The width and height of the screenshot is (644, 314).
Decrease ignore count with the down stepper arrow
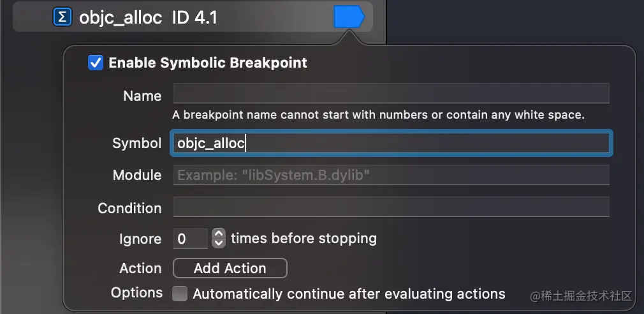(219, 243)
